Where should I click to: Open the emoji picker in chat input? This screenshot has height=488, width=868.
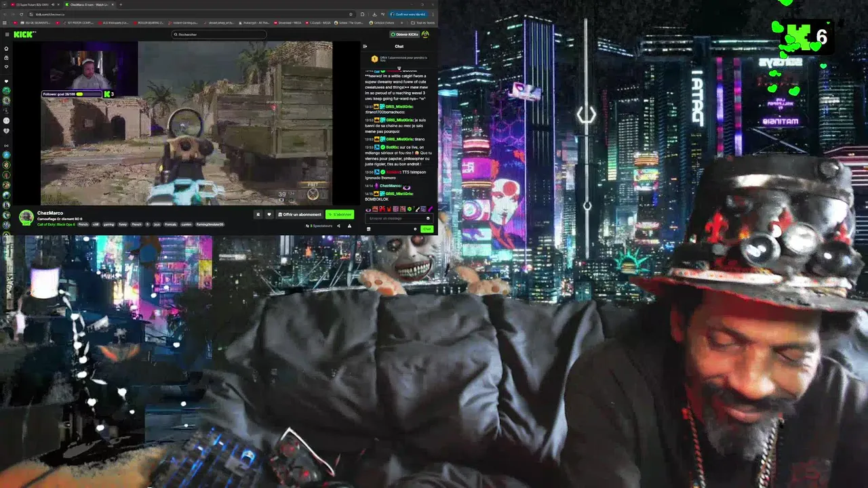(x=428, y=218)
